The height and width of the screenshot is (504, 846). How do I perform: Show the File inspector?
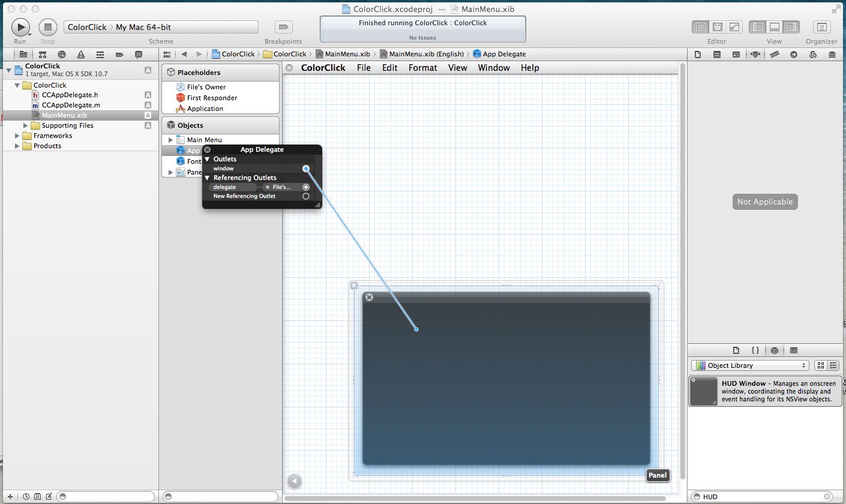698,54
